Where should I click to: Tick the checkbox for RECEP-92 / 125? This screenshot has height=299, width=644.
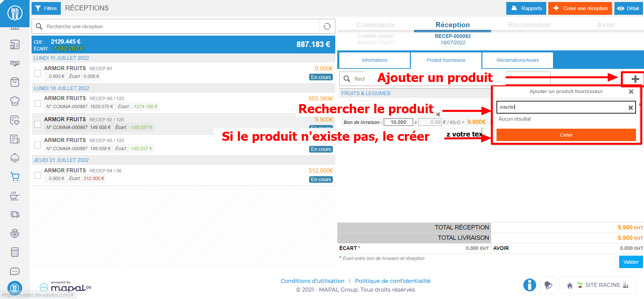[38, 124]
